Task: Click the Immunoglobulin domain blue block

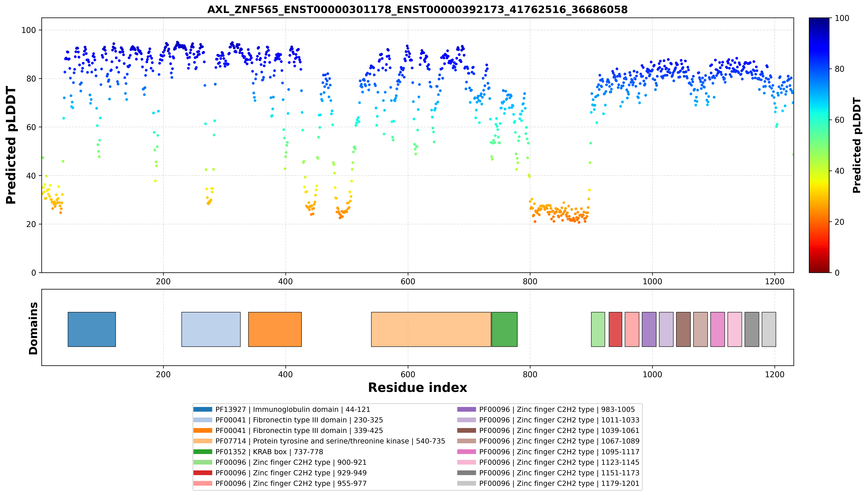Action: [92, 329]
